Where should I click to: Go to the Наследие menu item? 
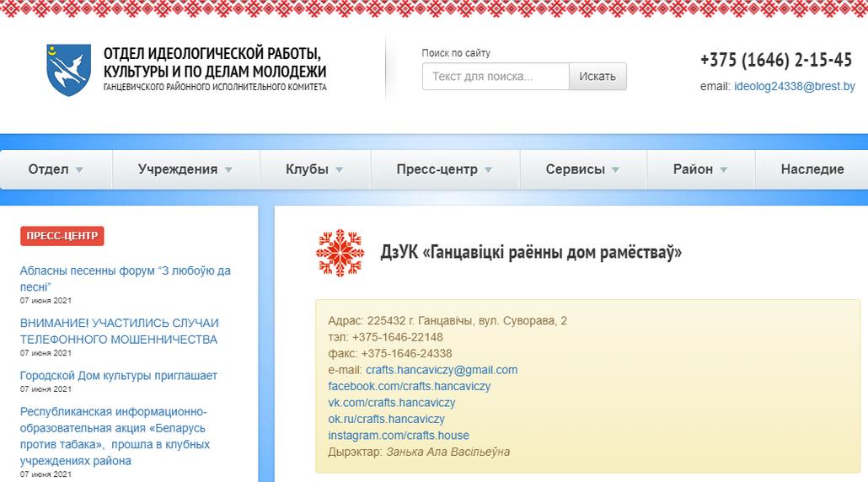tap(812, 169)
